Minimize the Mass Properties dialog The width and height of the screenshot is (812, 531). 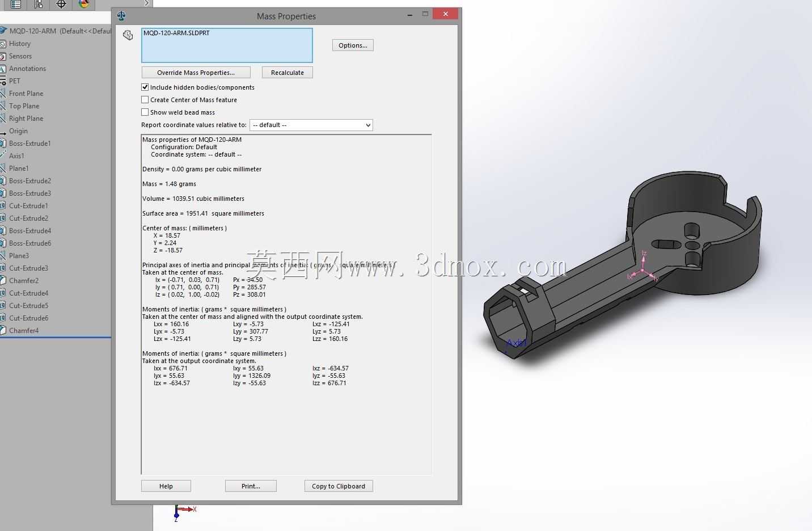[x=409, y=15]
